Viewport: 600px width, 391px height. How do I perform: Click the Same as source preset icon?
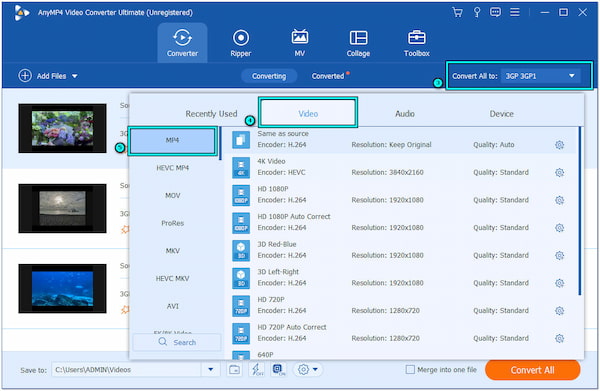click(241, 140)
